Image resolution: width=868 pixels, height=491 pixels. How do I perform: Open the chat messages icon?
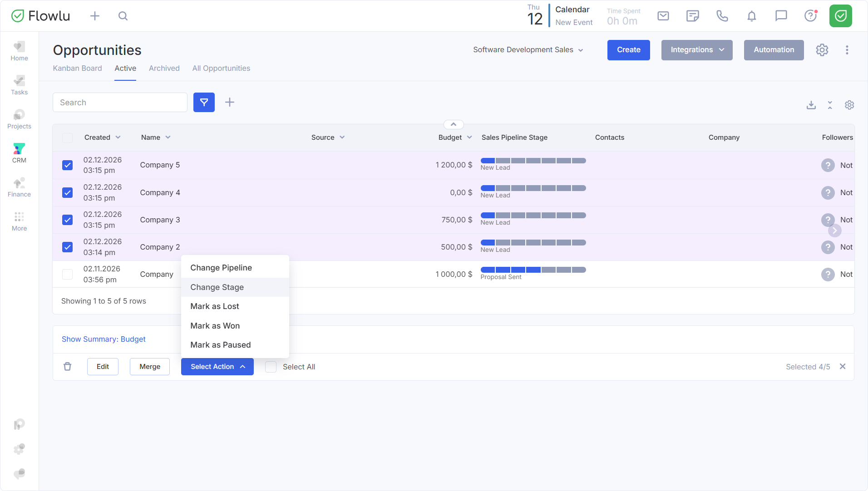coord(781,16)
